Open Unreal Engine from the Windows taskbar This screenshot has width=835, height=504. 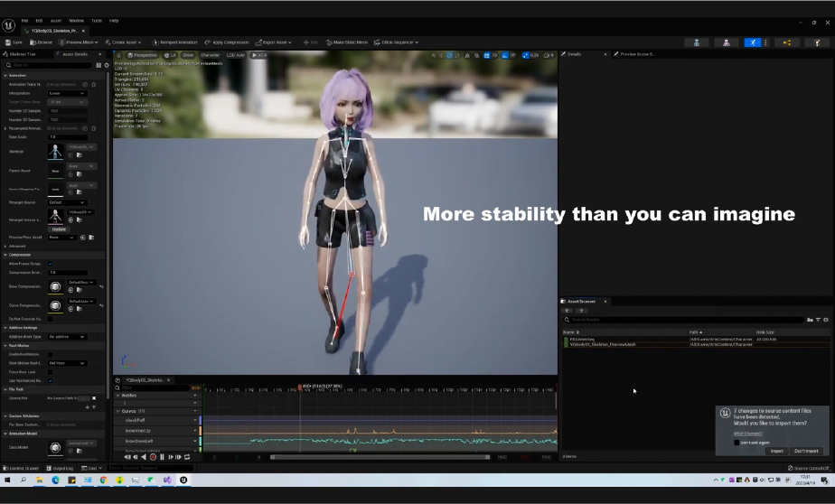click(183, 481)
